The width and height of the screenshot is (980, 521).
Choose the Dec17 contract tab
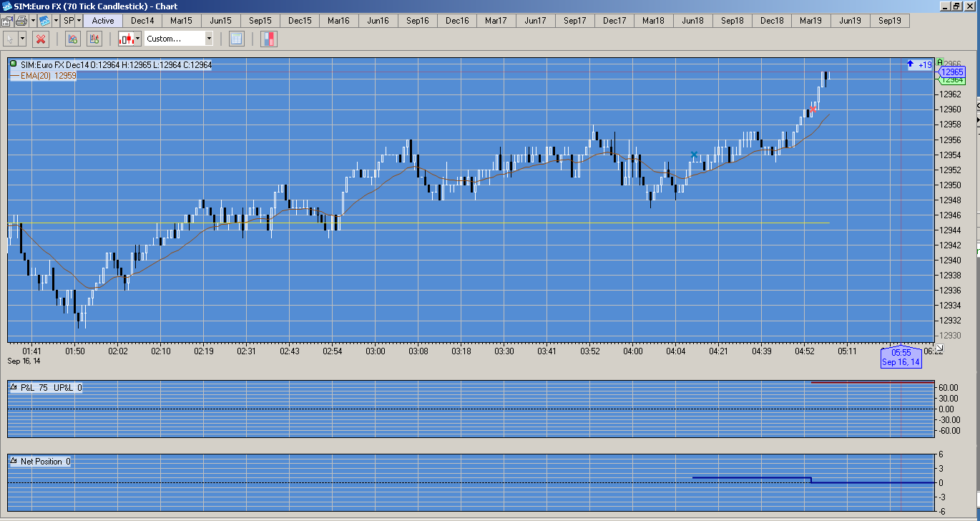tap(614, 21)
